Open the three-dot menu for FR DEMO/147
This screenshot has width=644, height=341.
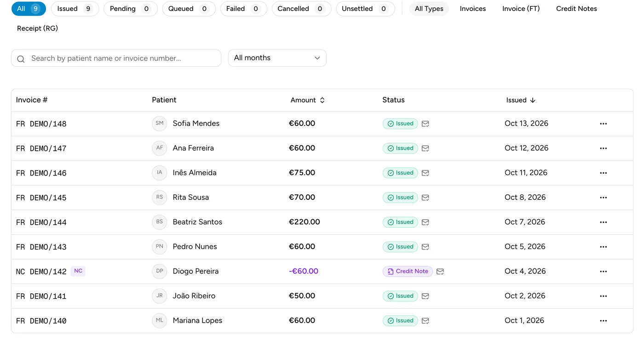(x=604, y=148)
